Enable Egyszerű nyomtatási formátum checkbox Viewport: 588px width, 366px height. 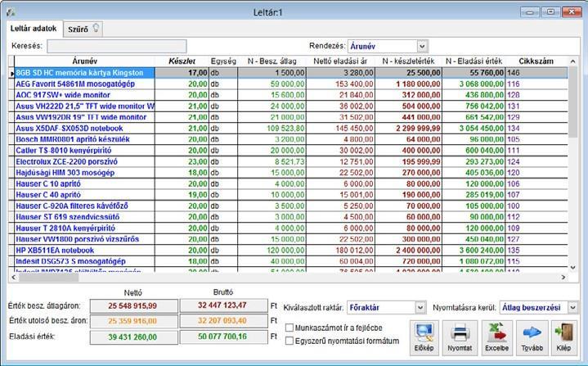(x=290, y=341)
